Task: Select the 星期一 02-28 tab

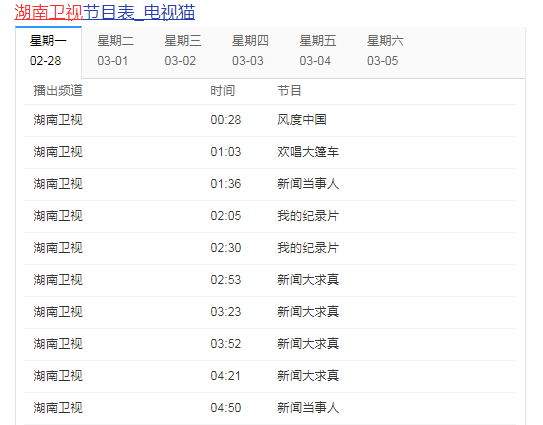Action: click(x=48, y=51)
